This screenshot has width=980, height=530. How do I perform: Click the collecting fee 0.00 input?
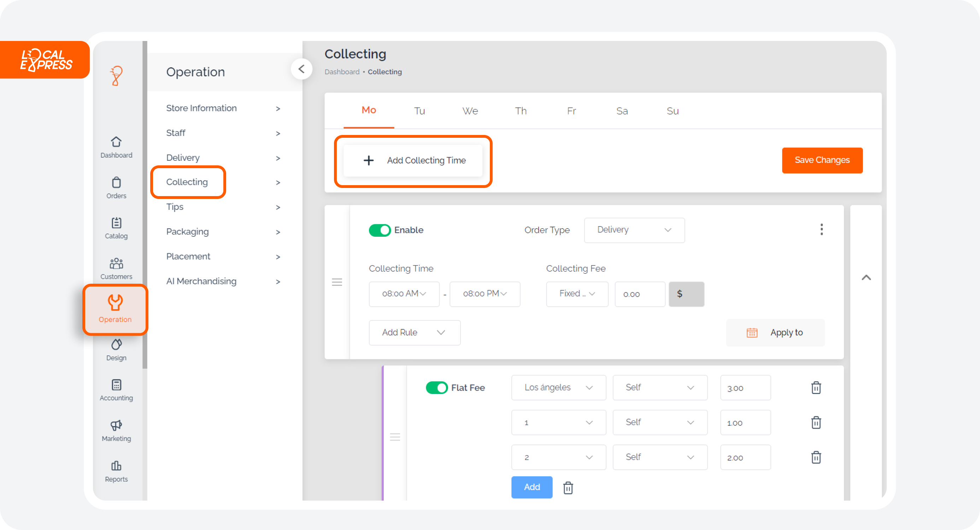pyautogui.click(x=640, y=294)
